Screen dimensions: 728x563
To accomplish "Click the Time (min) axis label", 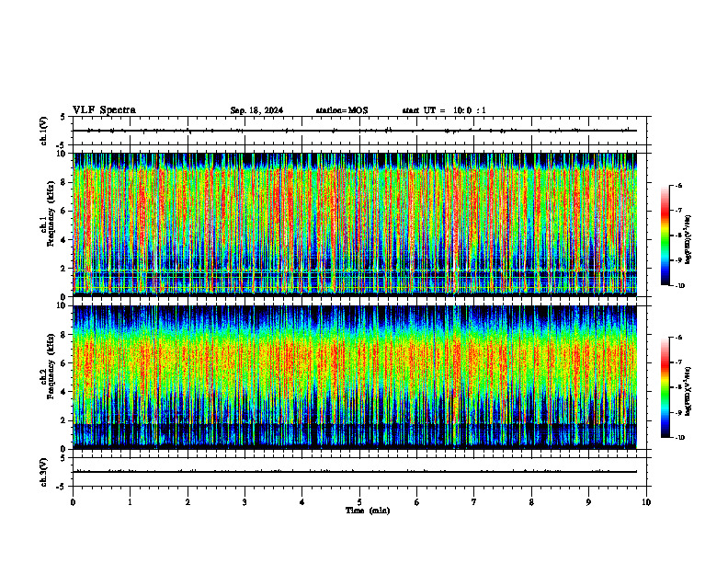I will point(368,511).
